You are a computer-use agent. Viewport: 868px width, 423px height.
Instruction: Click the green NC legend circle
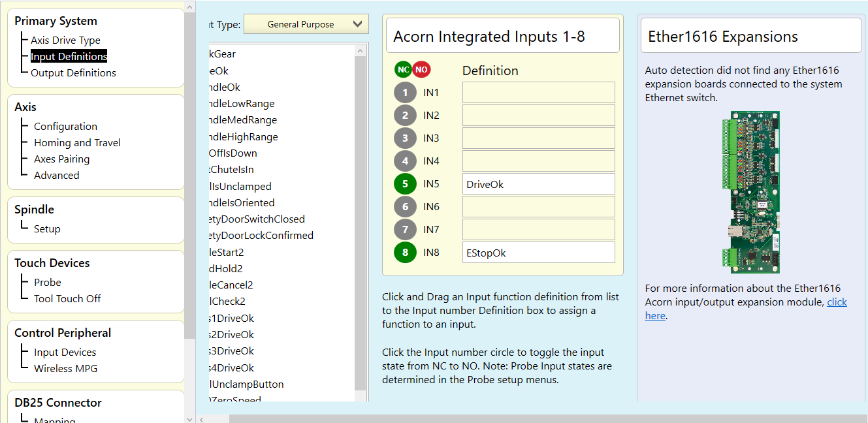404,69
